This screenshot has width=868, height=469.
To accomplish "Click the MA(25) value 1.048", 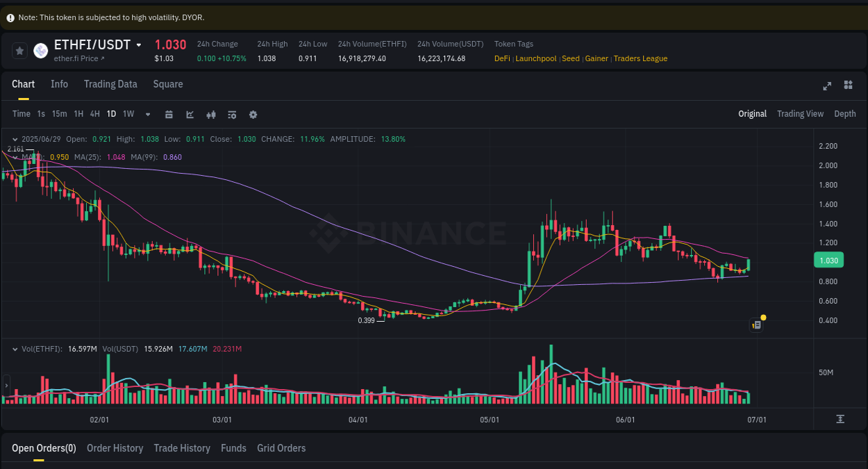I will [116, 157].
